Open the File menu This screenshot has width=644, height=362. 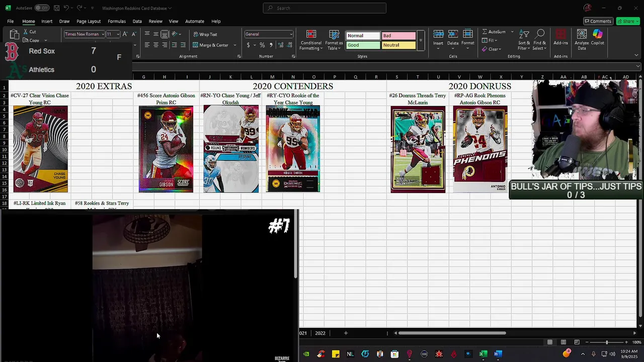10,21
